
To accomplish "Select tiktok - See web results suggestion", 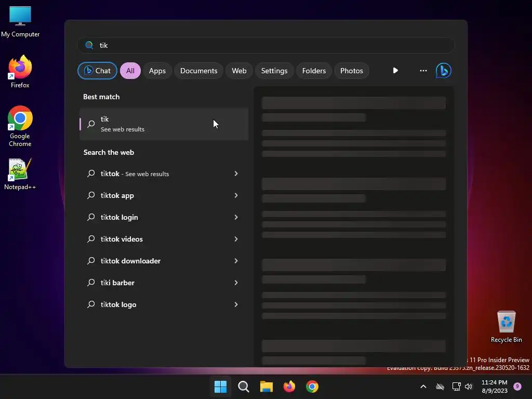I will pyautogui.click(x=164, y=174).
